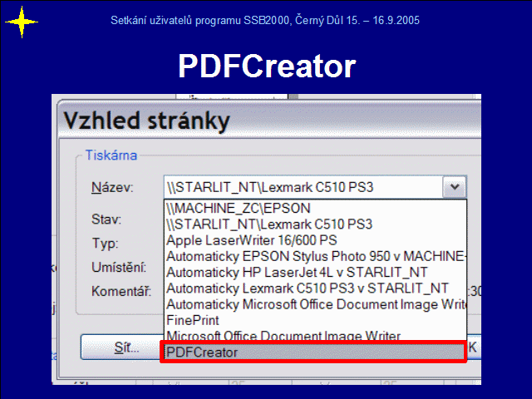Viewport: 532px width, 399px height.
Task: Select \\MACHINE_ZC\EPSON from the printer list
Action: (x=315, y=208)
